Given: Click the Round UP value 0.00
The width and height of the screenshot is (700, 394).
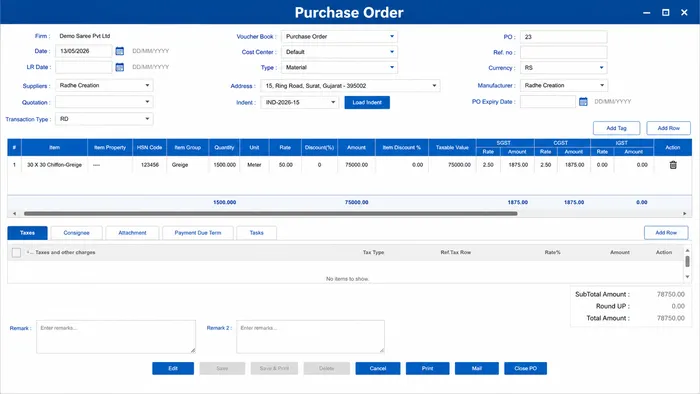Looking at the screenshot, I should [x=678, y=306].
